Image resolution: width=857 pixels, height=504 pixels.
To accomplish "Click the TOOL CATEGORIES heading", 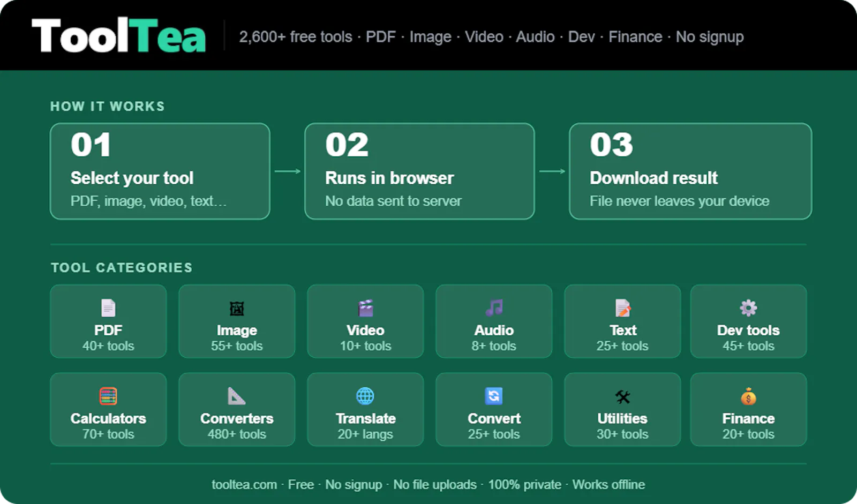I will [122, 267].
